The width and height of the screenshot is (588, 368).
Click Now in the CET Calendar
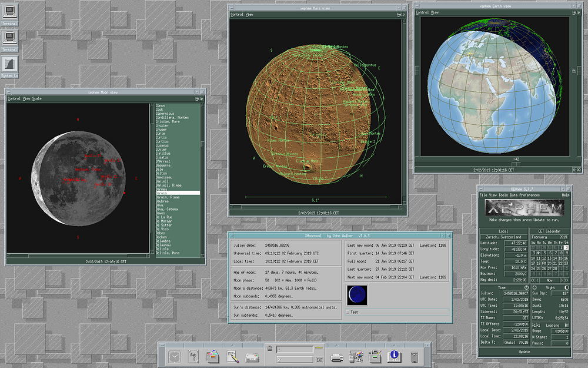(x=549, y=280)
